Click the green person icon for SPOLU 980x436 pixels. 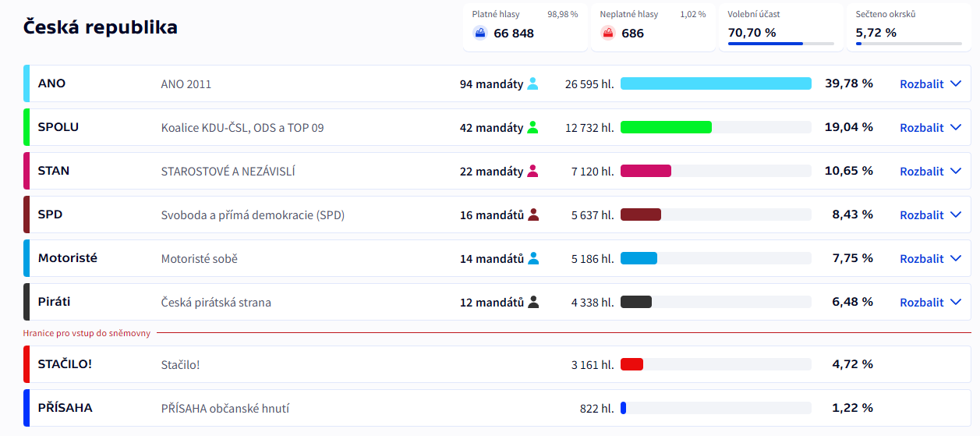click(532, 128)
